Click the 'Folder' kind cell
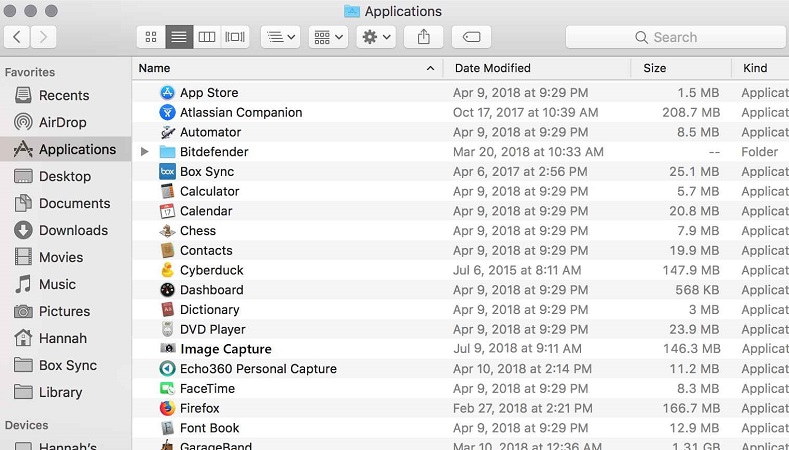The width and height of the screenshot is (789, 450). point(759,152)
